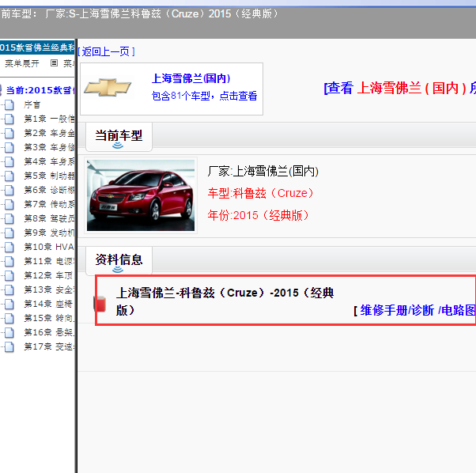Click the page icon for 第5章
Image resolution: width=476 pixels, height=473 pixels.
coord(9,176)
